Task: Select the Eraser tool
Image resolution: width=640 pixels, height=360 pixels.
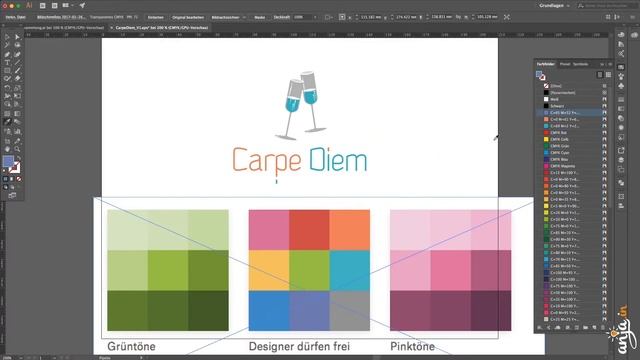Action: pyautogui.click(x=17, y=79)
